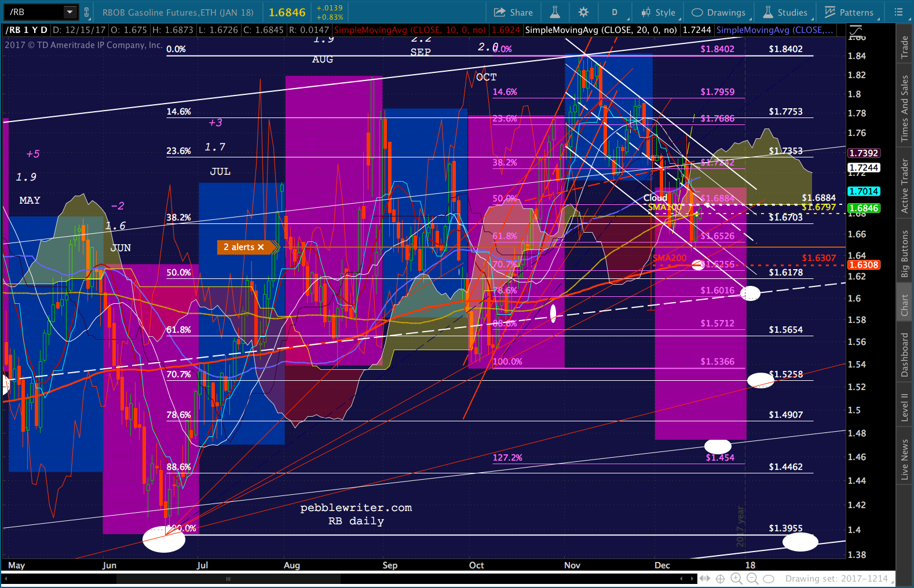Click the /RB symbol input field

pos(35,12)
